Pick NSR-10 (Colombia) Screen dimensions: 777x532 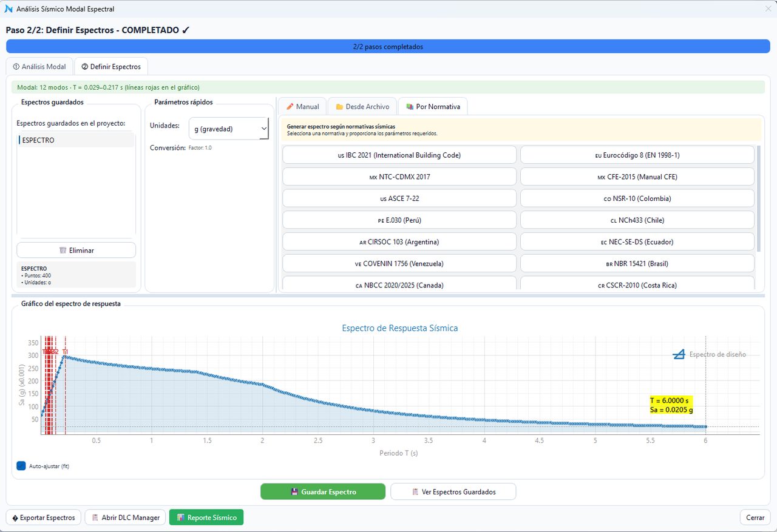[637, 198]
